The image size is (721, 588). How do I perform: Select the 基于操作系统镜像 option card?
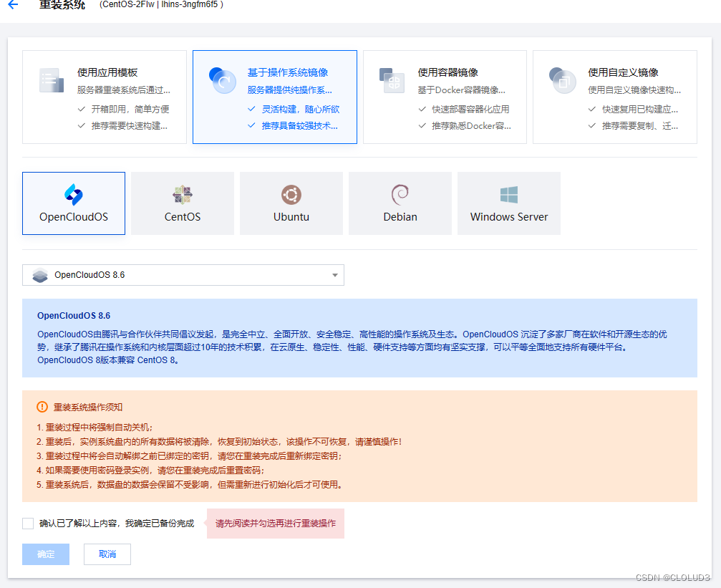[275, 97]
